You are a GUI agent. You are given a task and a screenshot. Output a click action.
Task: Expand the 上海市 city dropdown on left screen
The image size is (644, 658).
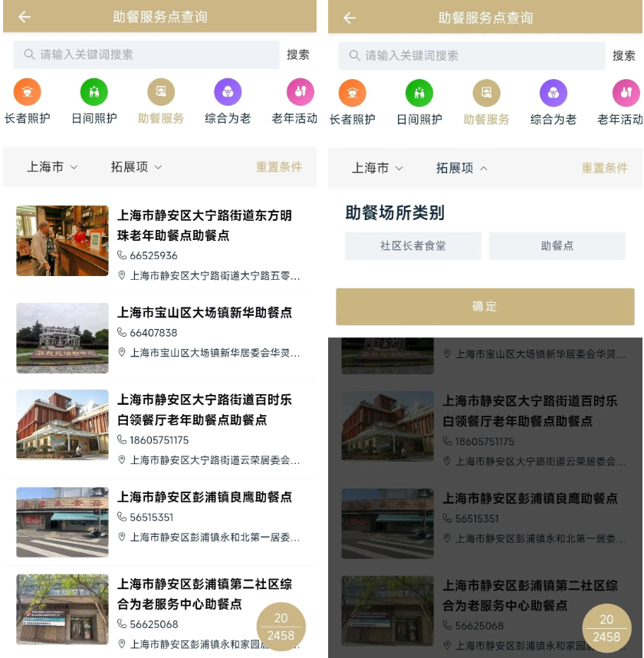(x=52, y=166)
